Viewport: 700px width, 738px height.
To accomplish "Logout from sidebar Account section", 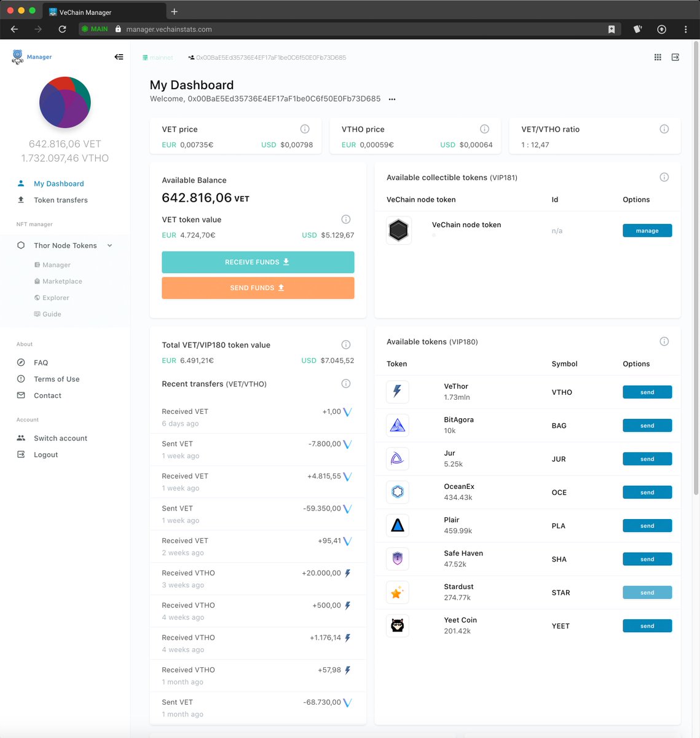I will click(45, 454).
